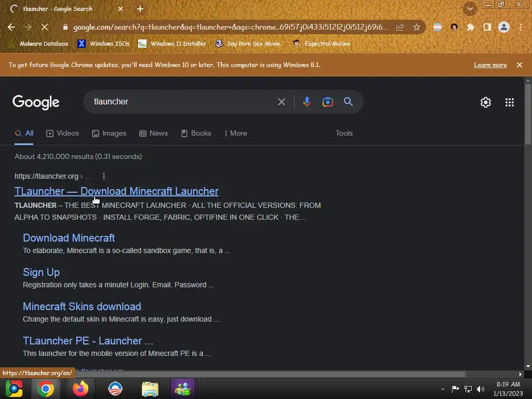This screenshot has height=399, width=532.
Task: Click the address bar URL
Action: coord(230,27)
